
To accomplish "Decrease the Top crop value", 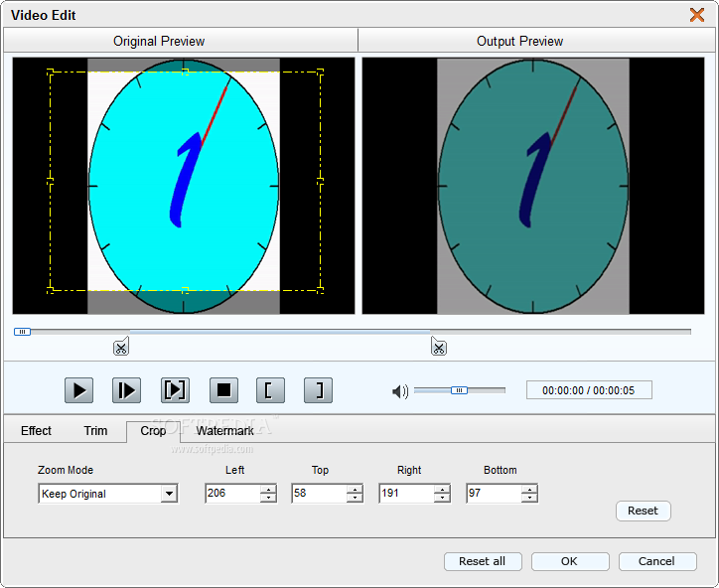I will (355, 498).
